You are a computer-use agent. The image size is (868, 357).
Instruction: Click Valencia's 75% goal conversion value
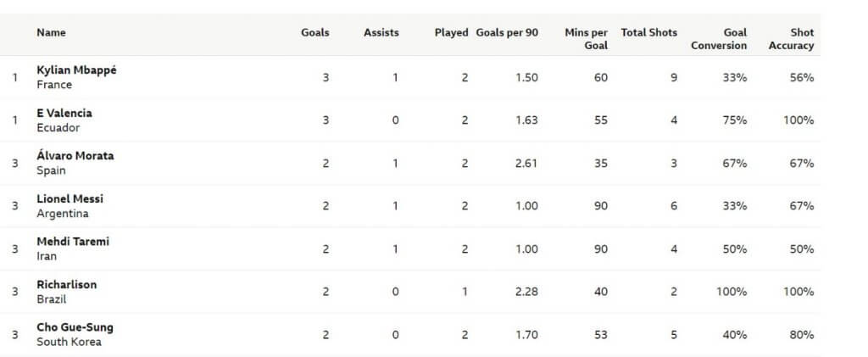tap(734, 120)
